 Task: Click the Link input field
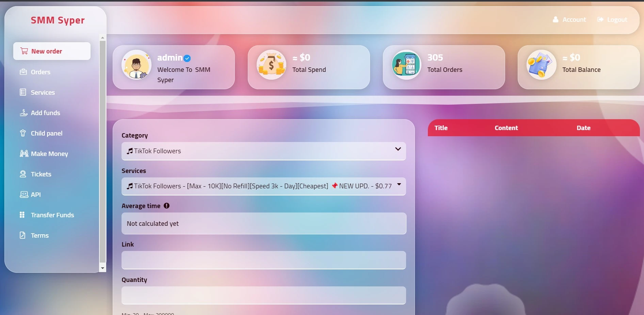tap(264, 260)
